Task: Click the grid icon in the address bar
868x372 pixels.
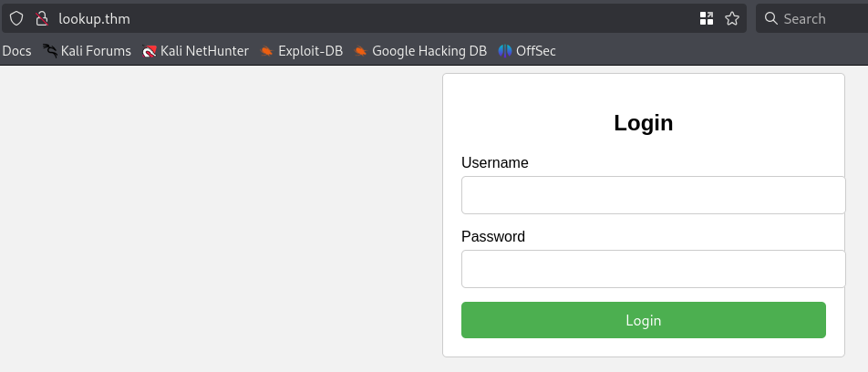Action: coord(707,18)
